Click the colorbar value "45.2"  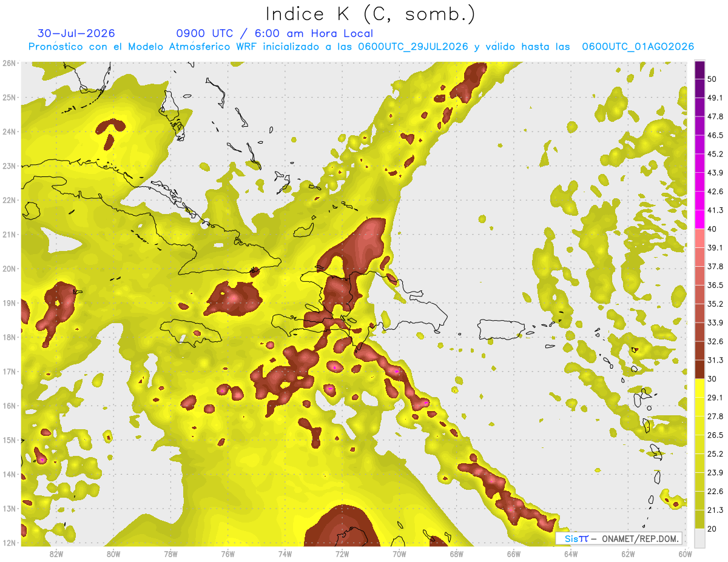click(715, 154)
